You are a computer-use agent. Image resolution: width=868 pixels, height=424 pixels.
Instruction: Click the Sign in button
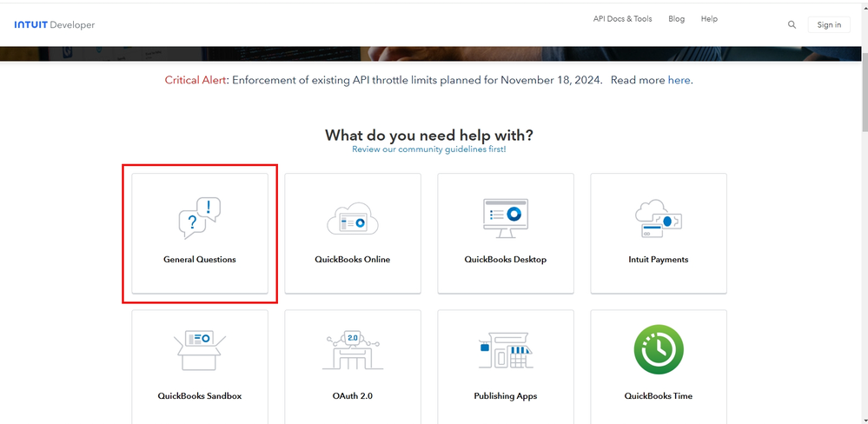coord(829,24)
